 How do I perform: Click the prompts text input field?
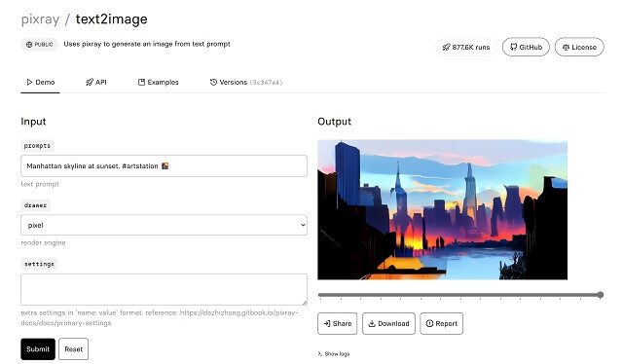click(164, 165)
